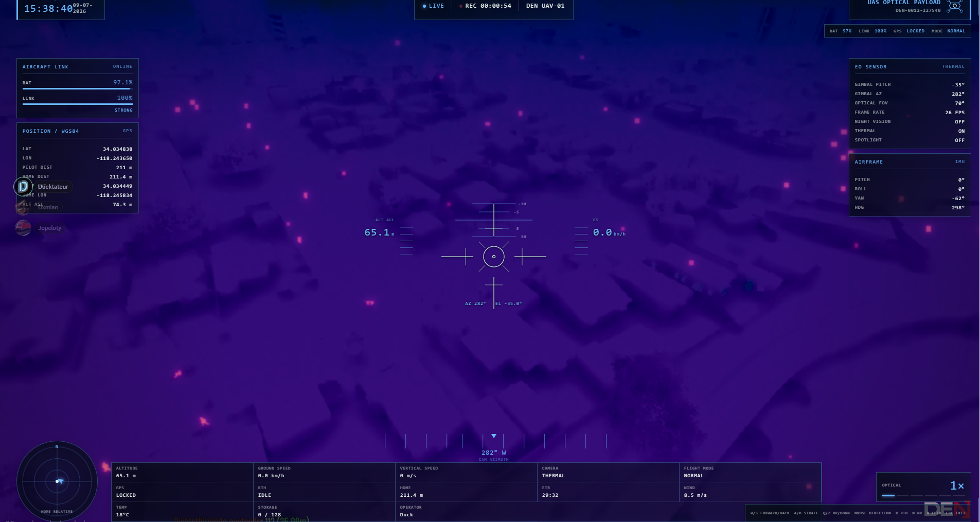This screenshot has height=522, width=980.
Task: Click the TEMP 18°C bottom cell
Action: pyautogui.click(x=182, y=511)
